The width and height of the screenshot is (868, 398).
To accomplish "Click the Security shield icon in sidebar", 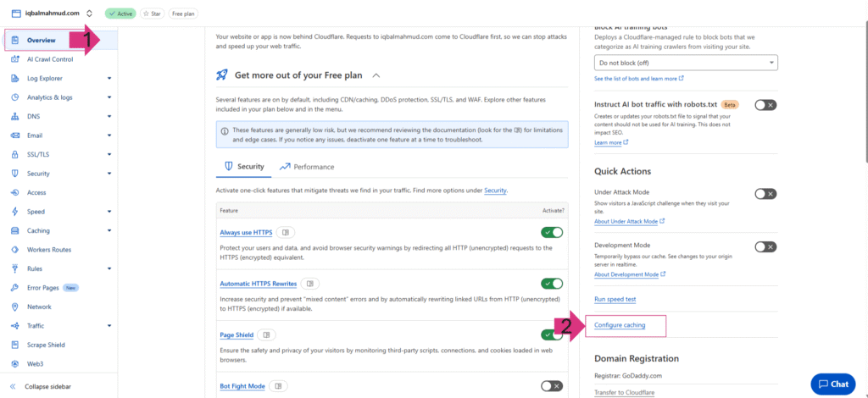I will pyautogui.click(x=15, y=174).
